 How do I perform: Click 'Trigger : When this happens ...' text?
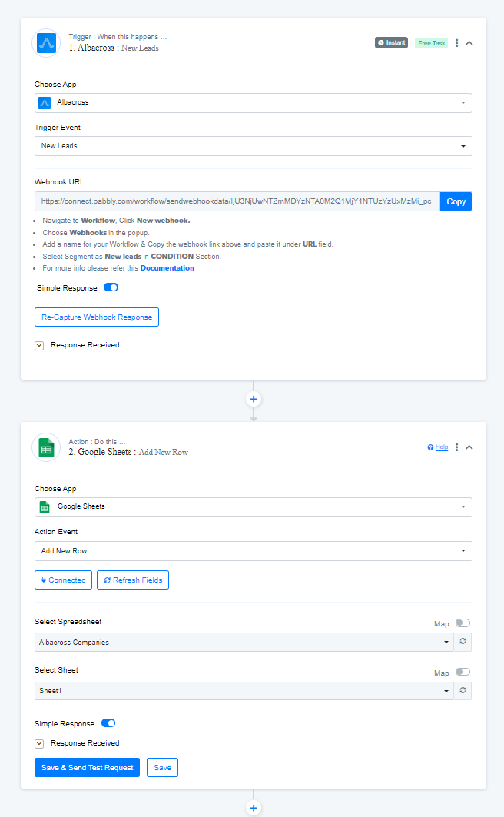(x=118, y=36)
